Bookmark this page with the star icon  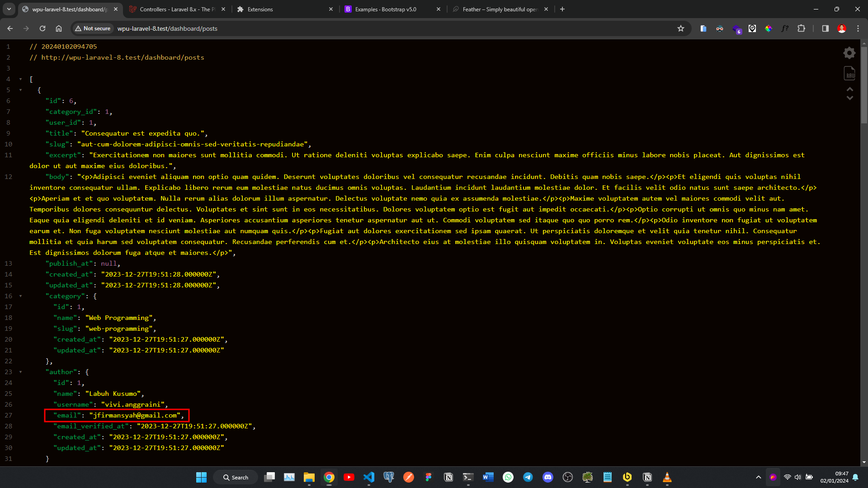pos(680,28)
